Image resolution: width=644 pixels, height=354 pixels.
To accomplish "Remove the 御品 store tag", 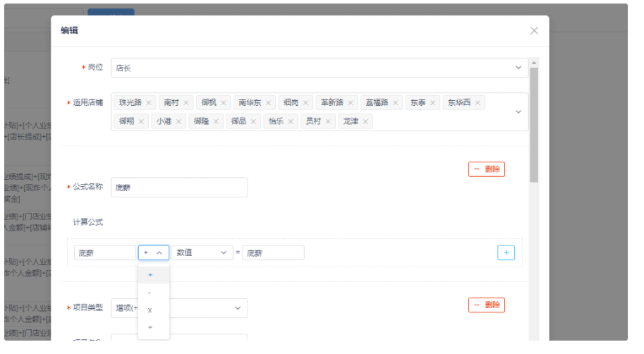I will pyautogui.click(x=253, y=121).
